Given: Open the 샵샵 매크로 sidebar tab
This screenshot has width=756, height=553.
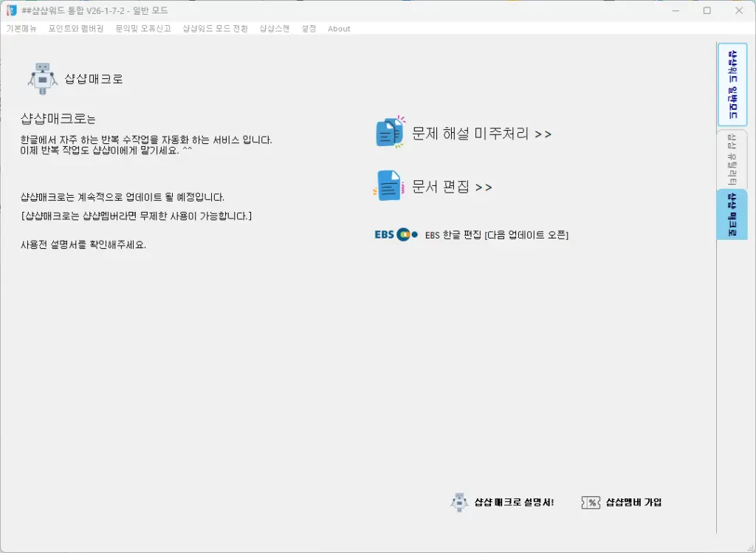Looking at the screenshot, I should pos(732,214).
